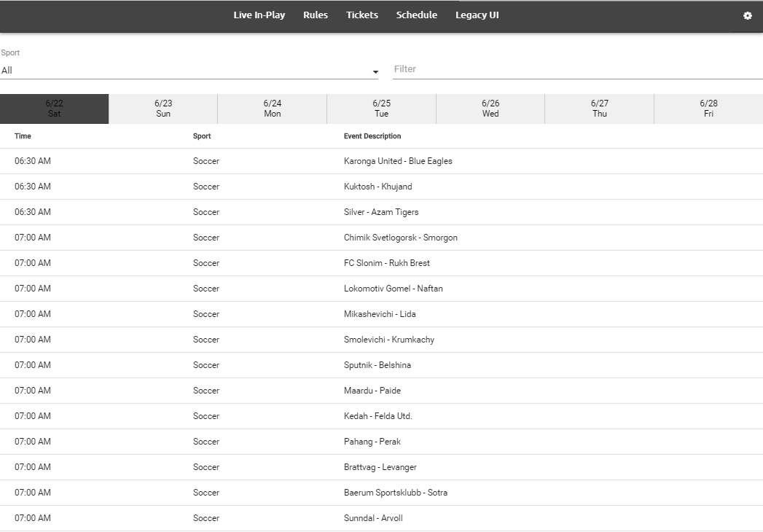Select the Kuktosh - Khujand event row
The height and width of the screenshot is (532, 763).
[x=377, y=187]
